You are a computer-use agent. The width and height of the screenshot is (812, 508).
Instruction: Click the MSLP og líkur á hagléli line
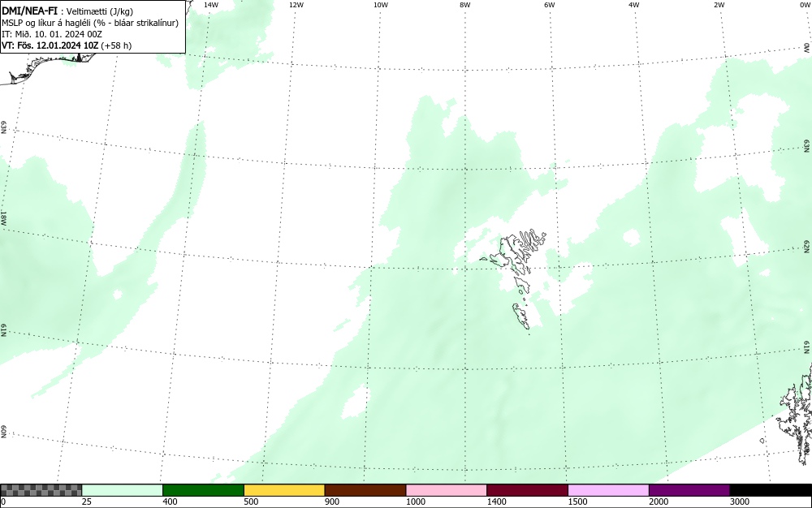tap(90, 23)
